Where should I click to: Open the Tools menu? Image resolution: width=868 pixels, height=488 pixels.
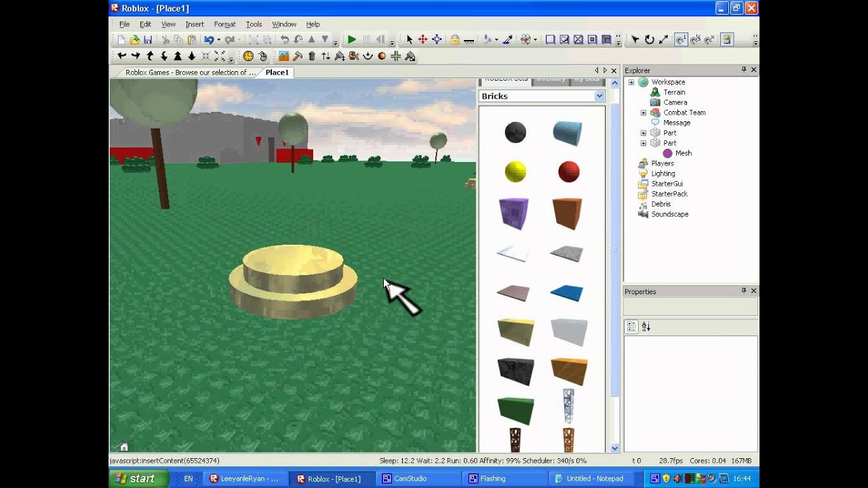tap(254, 24)
